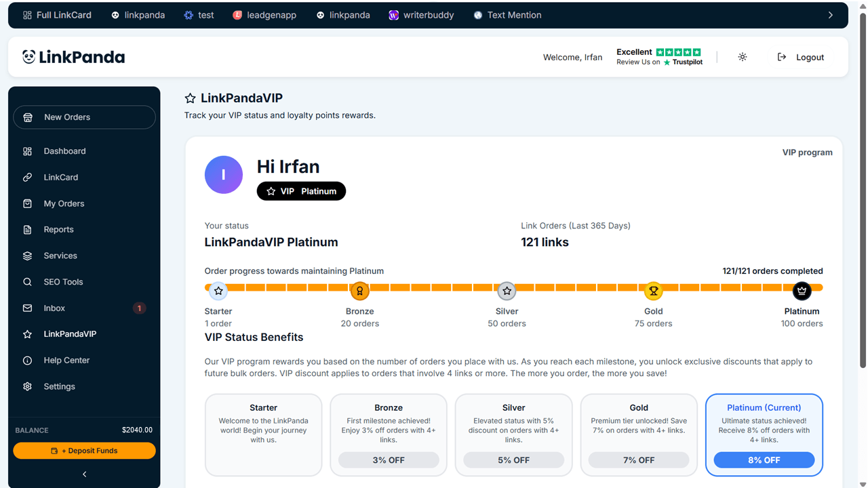868x488 pixels.
Task: Click the Logout arrow icon
Action: point(782,57)
